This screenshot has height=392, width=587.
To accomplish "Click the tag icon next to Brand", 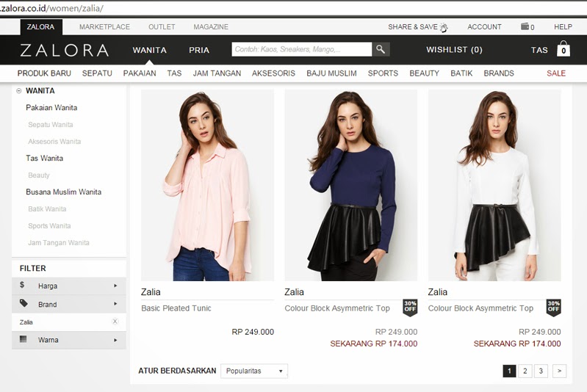I will (24, 303).
